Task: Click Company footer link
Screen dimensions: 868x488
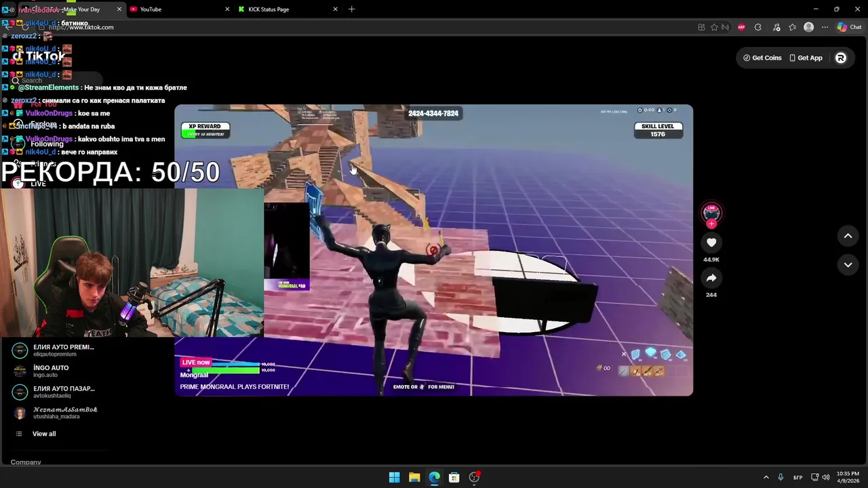Action: click(x=26, y=462)
